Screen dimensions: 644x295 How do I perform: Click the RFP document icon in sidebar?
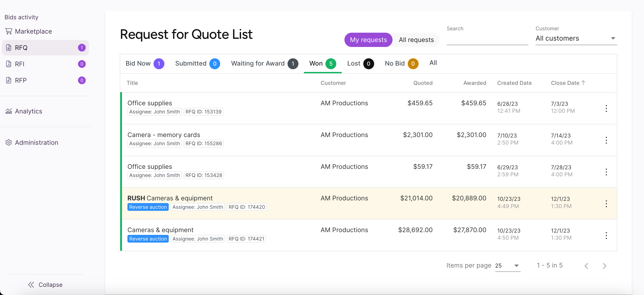(x=9, y=80)
